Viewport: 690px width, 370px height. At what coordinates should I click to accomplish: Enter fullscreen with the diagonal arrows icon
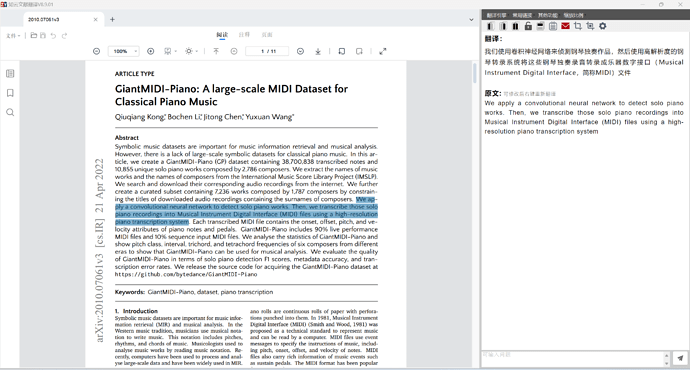pos(383,51)
